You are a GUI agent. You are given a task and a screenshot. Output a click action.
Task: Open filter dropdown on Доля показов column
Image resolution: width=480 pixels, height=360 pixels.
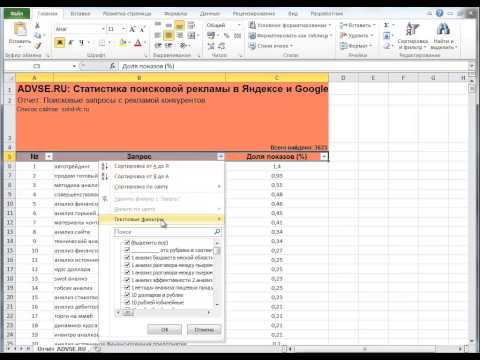324,156
